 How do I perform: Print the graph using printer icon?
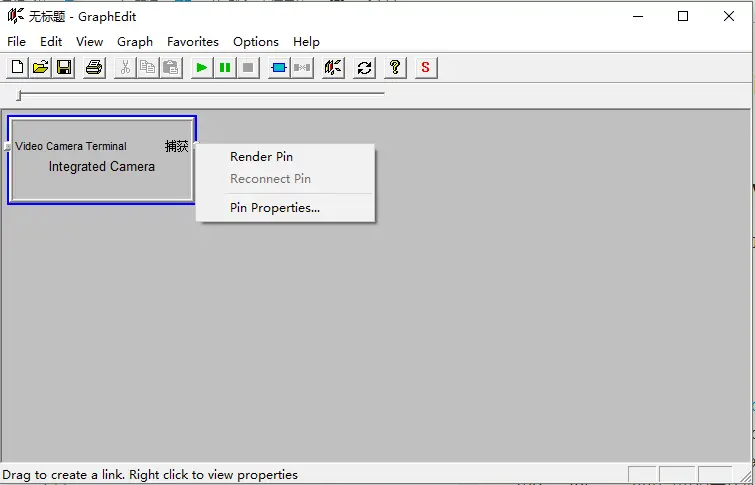click(x=94, y=67)
